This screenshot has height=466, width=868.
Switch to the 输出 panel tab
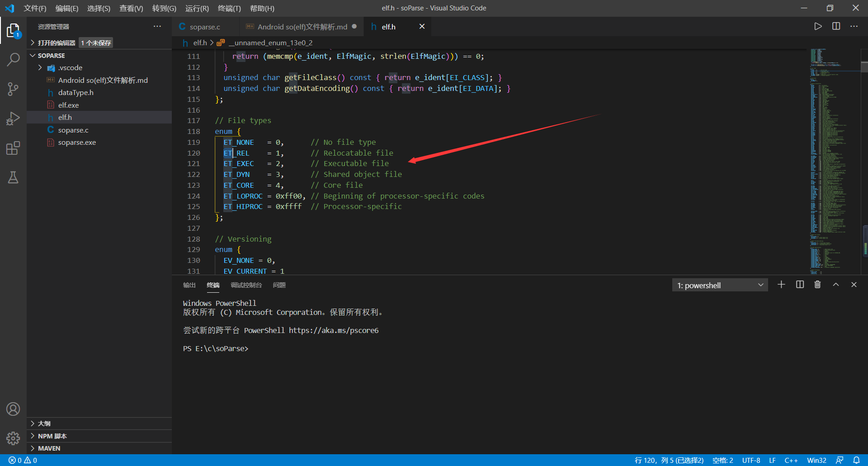point(189,285)
